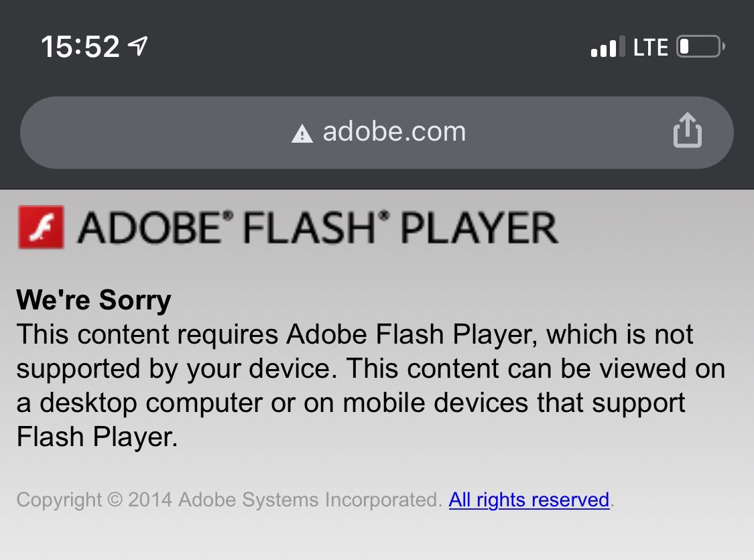Click 'Flash Player.' at paragraph end
Screen dimensions: 754x560
pos(97,437)
